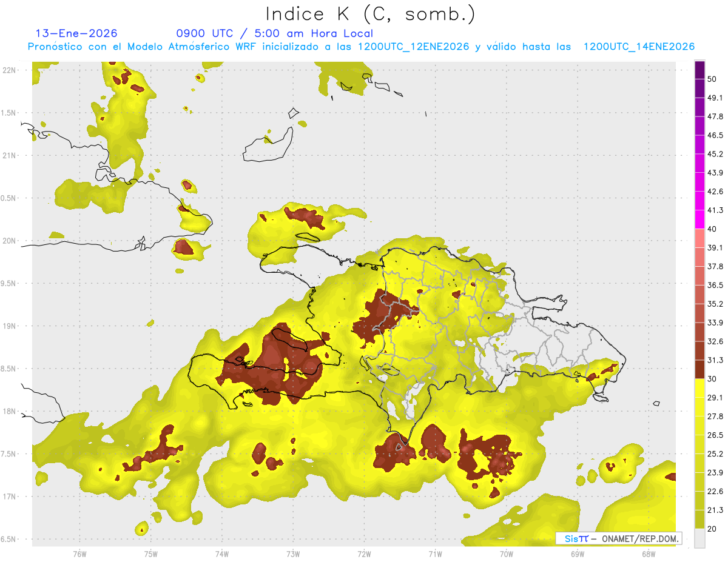Screen dimensions: 728x562
Task: Click the colorbar value '27.8'
Action: (715, 416)
